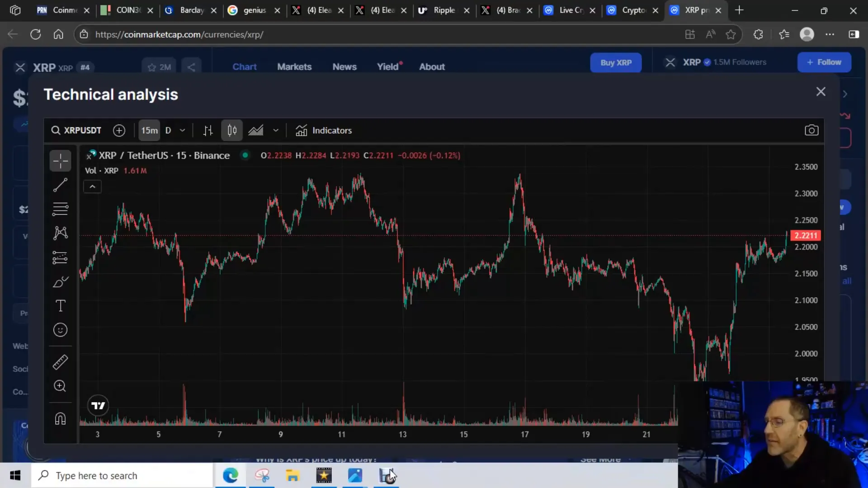The width and height of the screenshot is (868, 488).
Task: Select the 15m timeframe
Action: [149, 131]
